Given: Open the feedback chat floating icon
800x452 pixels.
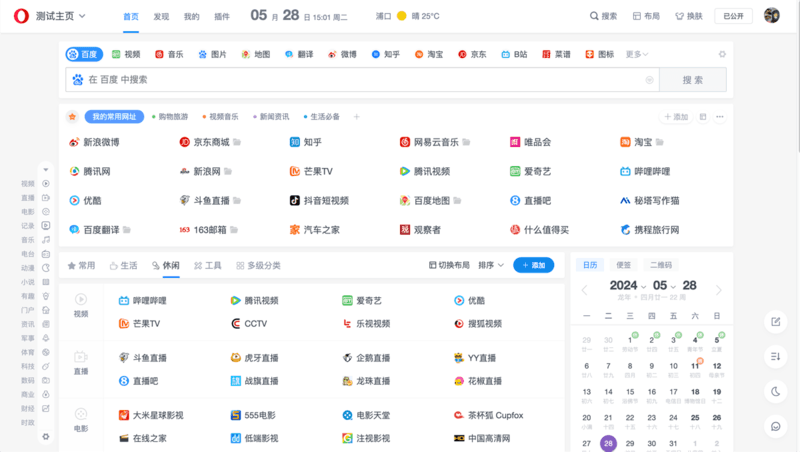Looking at the screenshot, I should [x=776, y=426].
